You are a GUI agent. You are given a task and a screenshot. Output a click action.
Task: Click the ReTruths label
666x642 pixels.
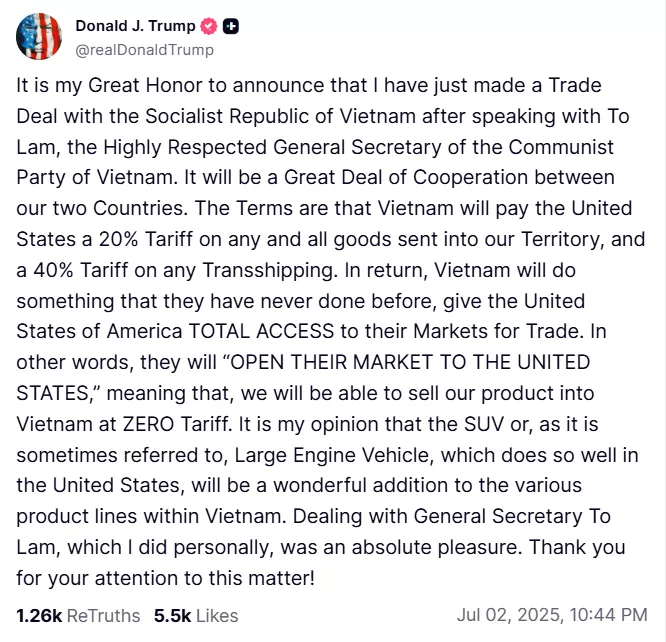tap(103, 616)
